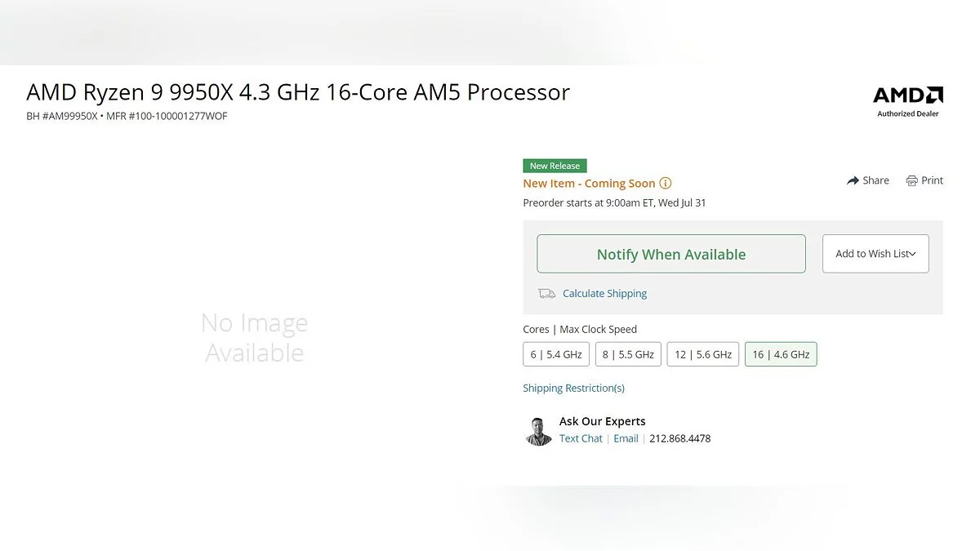Click the Print printer icon

(912, 180)
